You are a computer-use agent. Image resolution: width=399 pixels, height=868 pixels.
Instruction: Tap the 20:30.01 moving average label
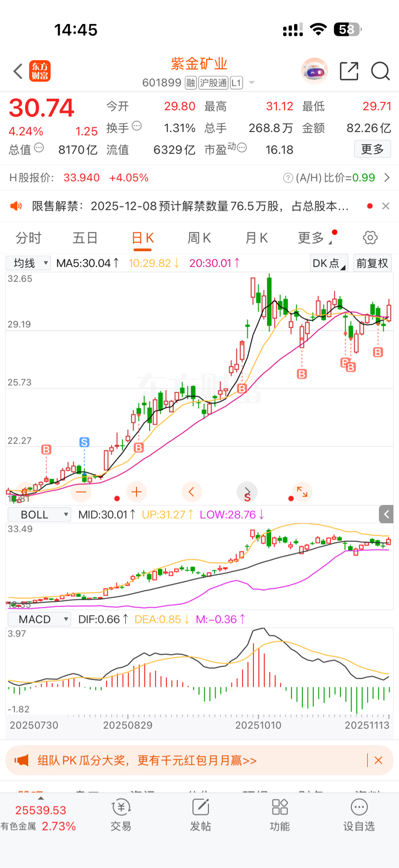(x=215, y=263)
